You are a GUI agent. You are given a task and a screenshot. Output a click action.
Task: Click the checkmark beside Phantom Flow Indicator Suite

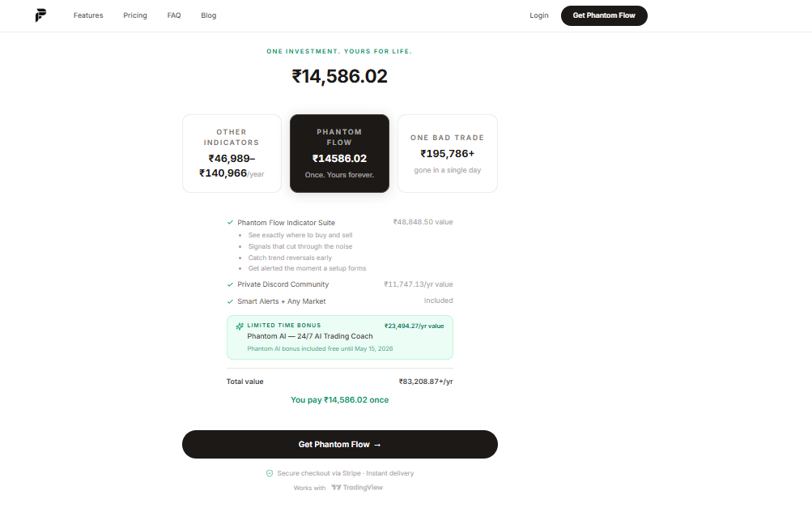pos(230,222)
